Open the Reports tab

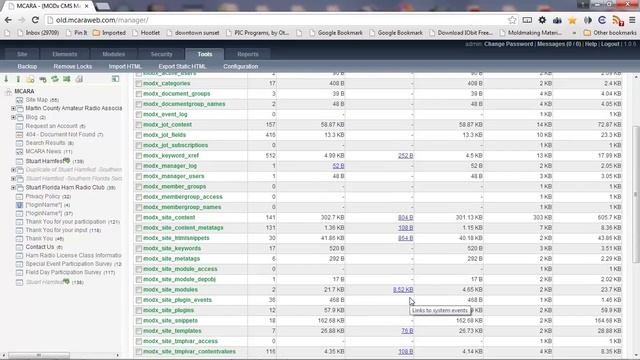coord(248,54)
